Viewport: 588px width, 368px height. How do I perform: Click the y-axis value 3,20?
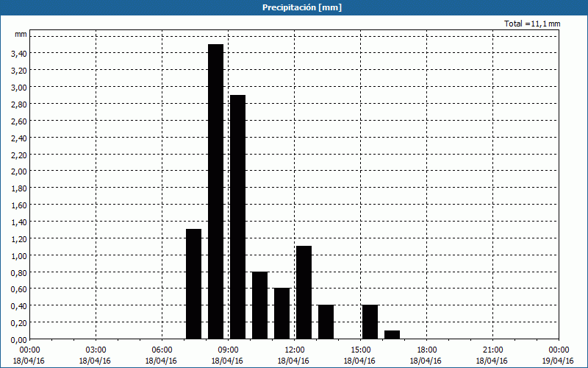click(x=19, y=71)
